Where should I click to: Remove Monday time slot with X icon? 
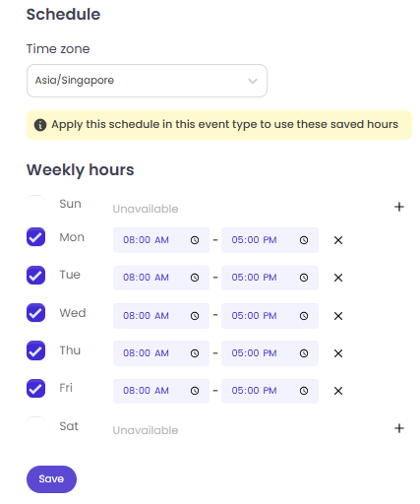point(338,240)
